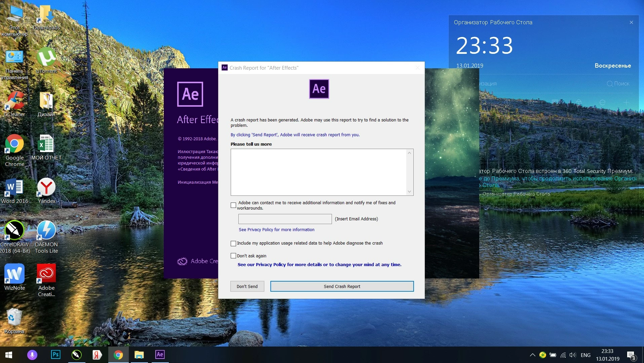Image resolution: width=644 pixels, height=363 pixels.
Task: Open the notification center icon
Action: pos(631,355)
